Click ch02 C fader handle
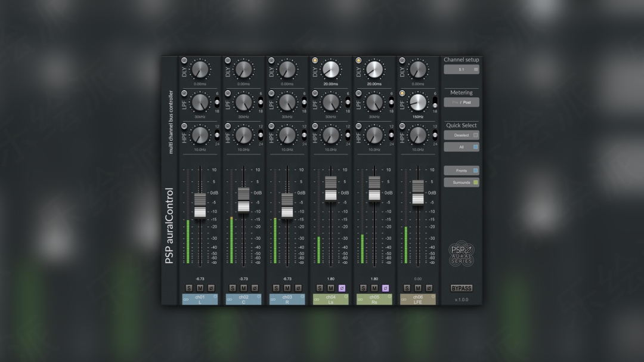 (x=243, y=200)
